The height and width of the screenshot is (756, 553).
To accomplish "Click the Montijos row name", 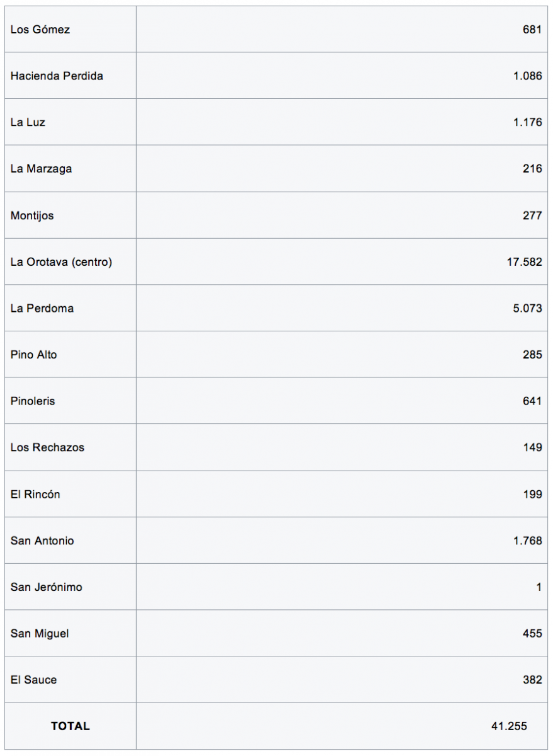I will click(32, 215).
